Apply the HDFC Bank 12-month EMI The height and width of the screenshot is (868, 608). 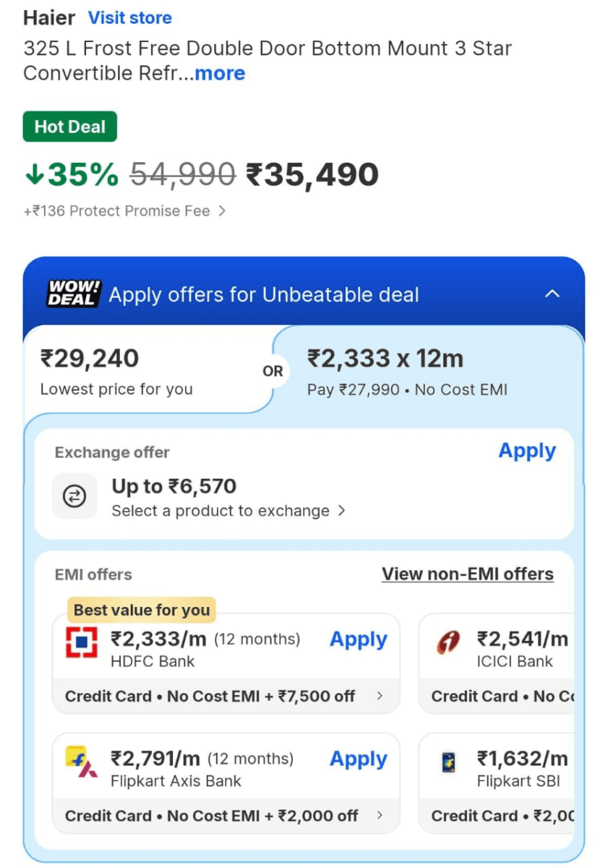[x=358, y=639]
